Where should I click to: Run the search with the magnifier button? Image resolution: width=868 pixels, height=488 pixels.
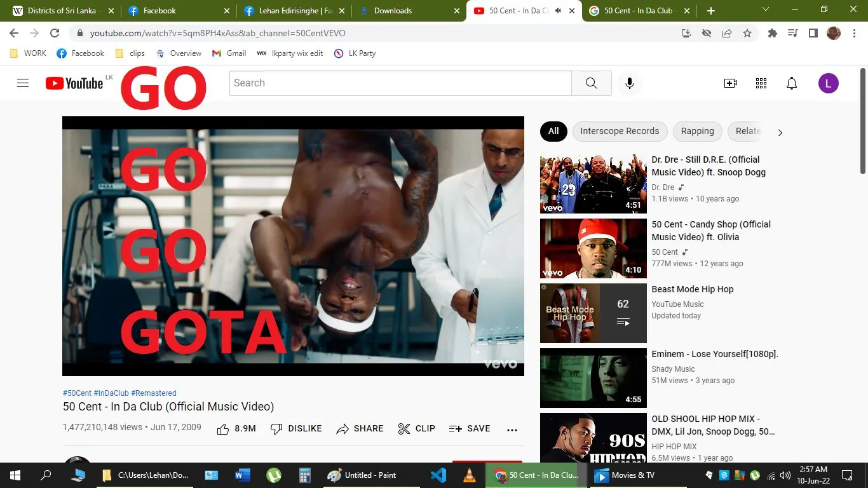pos(592,83)
